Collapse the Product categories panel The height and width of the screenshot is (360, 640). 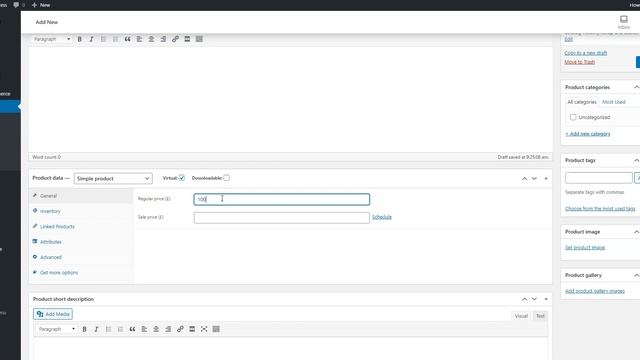point(636,87)
